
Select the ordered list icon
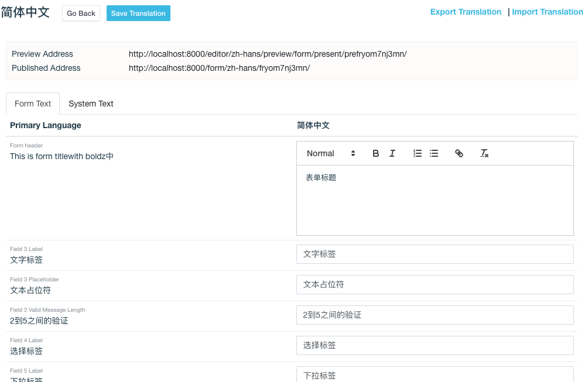[x=417, y=153]
